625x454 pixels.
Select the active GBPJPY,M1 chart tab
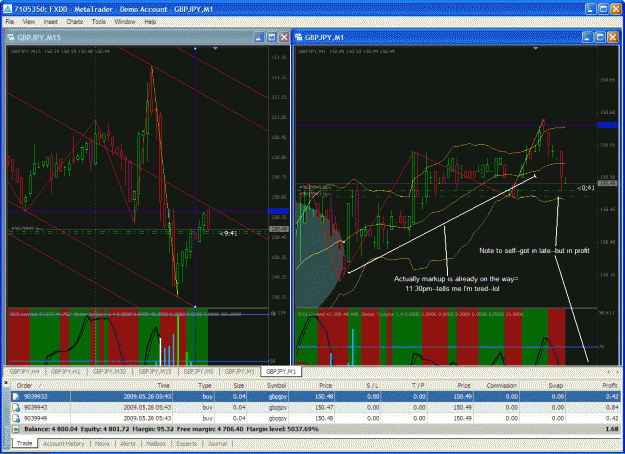tap(281, 371)
